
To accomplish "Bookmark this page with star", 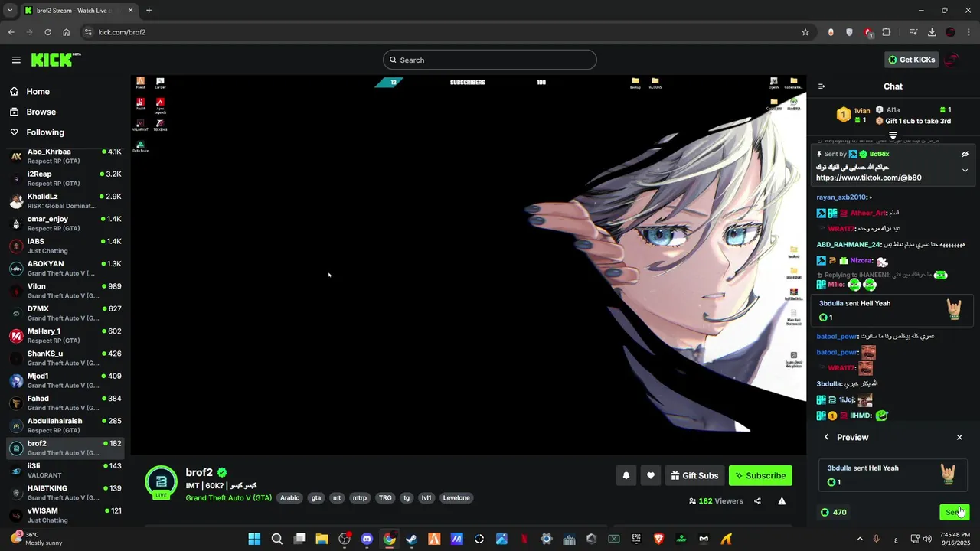I will [805, 32].
